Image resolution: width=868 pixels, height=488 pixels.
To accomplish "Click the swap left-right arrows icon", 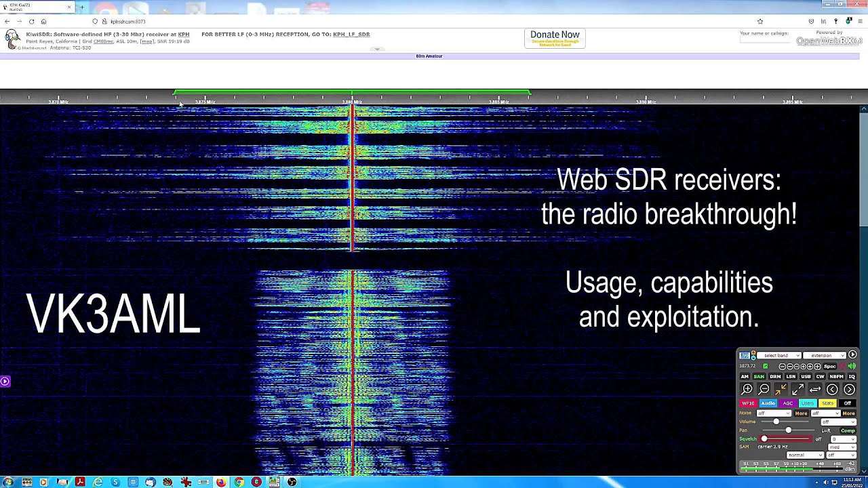I will [815, 389].
